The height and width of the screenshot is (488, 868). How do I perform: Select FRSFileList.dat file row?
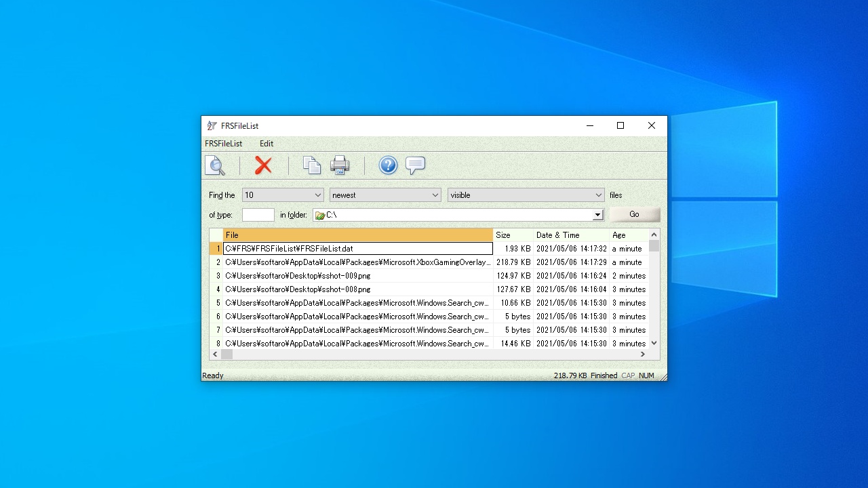click(358, 249)
